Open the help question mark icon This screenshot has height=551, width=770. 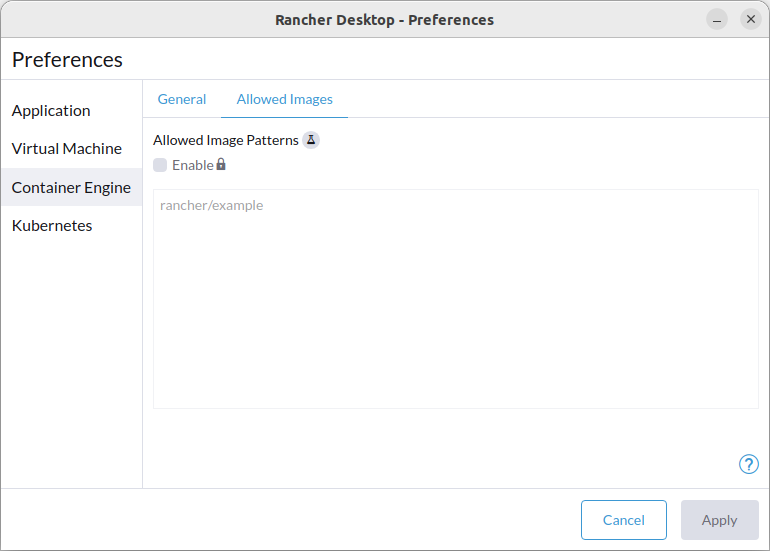tap(748, 464)
